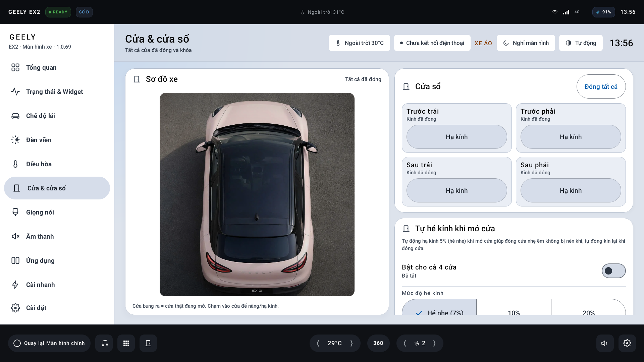Lower fan speed with left chevron
Viewport: 644px width, 362px height.
pyautogui.click(x=405, y=343)
